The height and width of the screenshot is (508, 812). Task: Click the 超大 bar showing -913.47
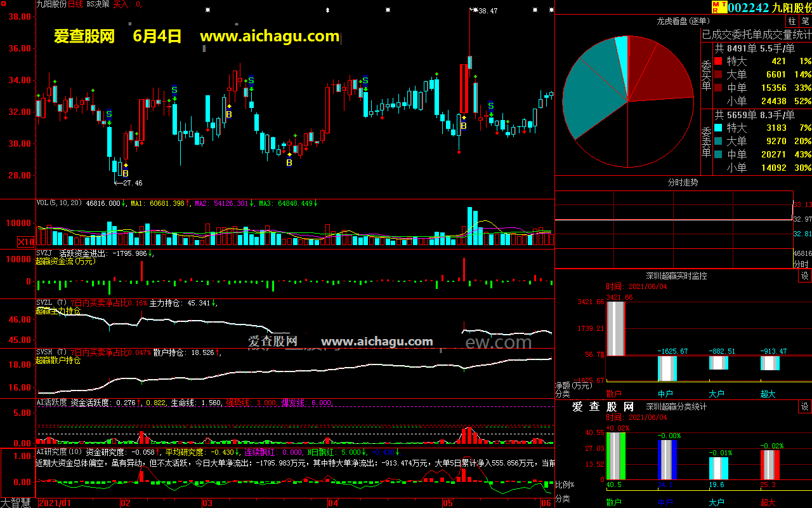(769, 363)
